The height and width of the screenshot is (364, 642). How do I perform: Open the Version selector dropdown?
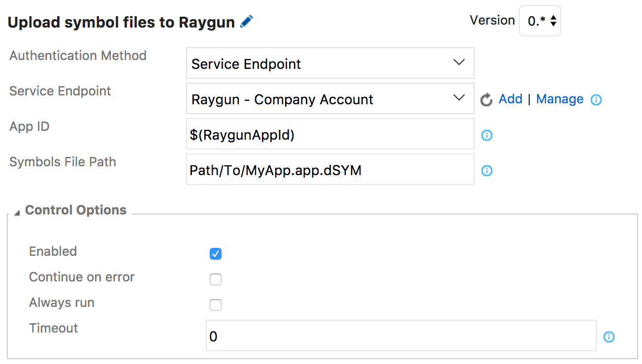(540, 21)
